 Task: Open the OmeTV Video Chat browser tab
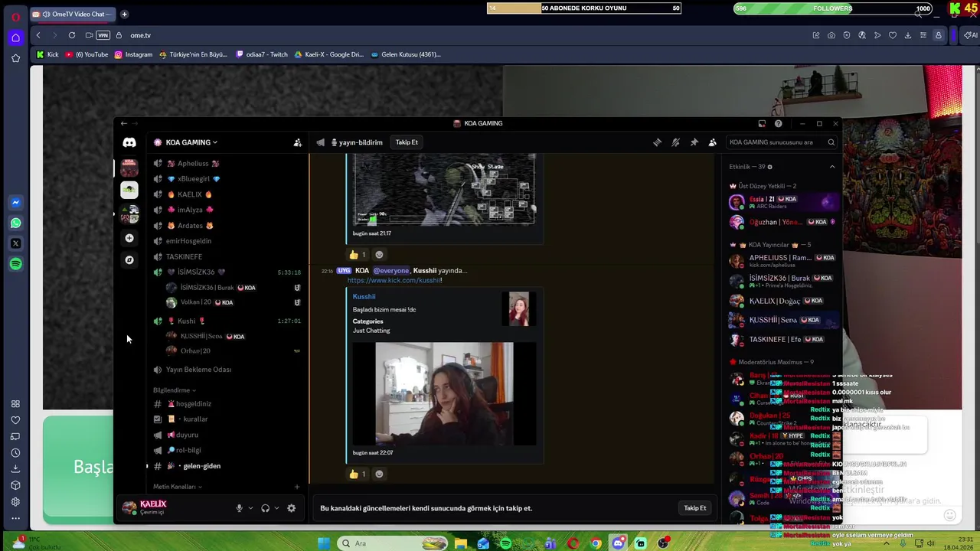coord(73,14)
